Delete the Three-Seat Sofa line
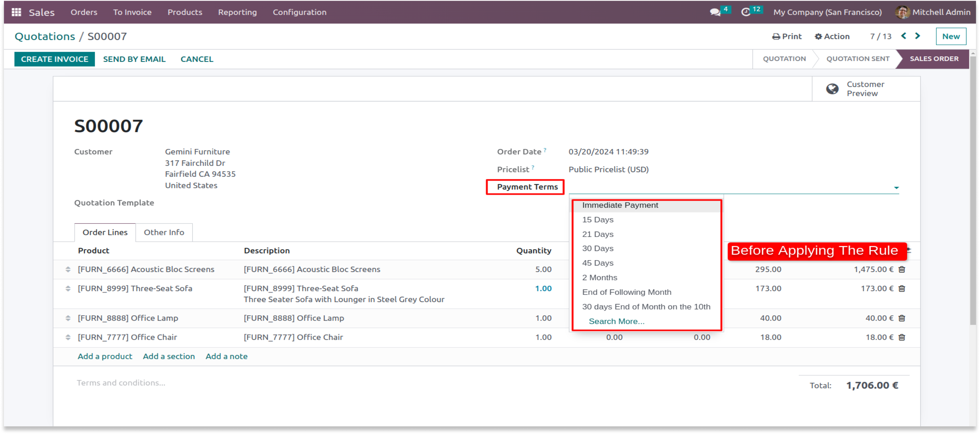Image resolution: width=980 pixels, height=434 pixels. [902, 289]
